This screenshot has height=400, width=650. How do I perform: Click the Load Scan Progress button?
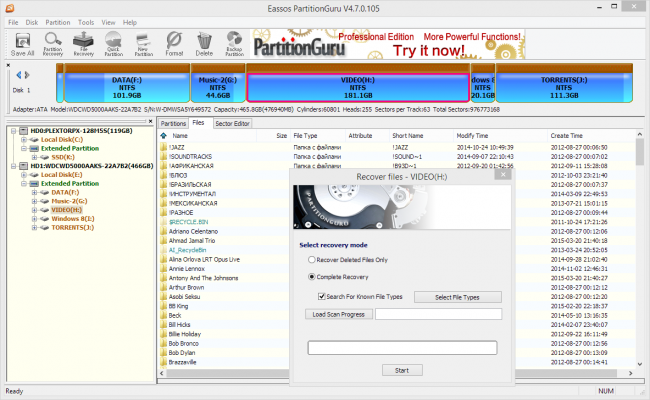coord(339,314)
